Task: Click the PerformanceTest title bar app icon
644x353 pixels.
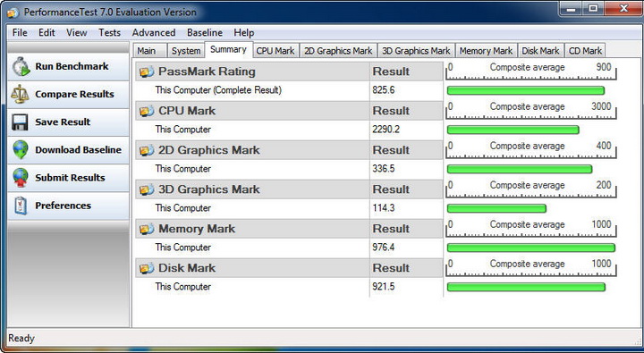Action: (13, 13)
